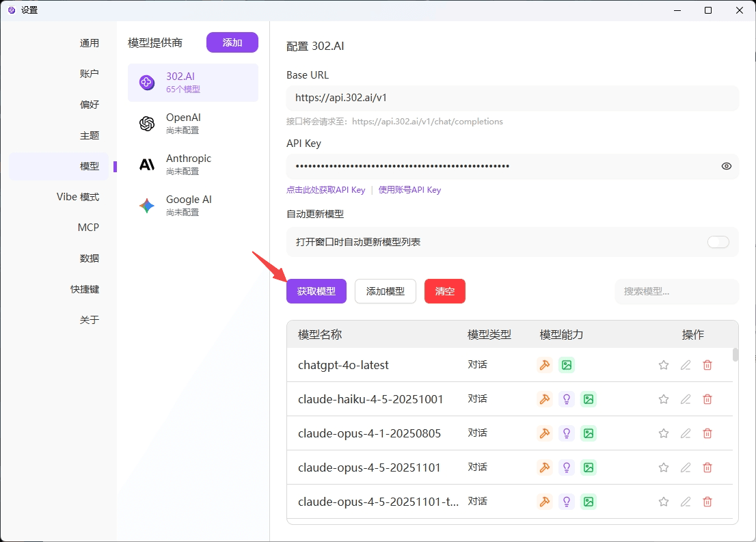Viewport: 756px width, 542px height.
Task: Edit claude-haiku-4-5-20251001 with pencil icon
Action: [685, 399]
